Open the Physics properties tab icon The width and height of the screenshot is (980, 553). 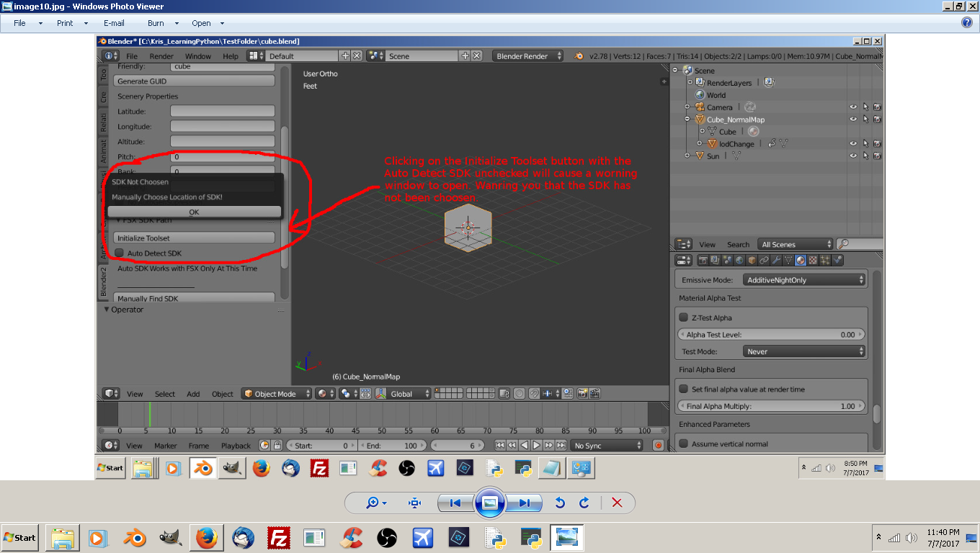(837, 261)
